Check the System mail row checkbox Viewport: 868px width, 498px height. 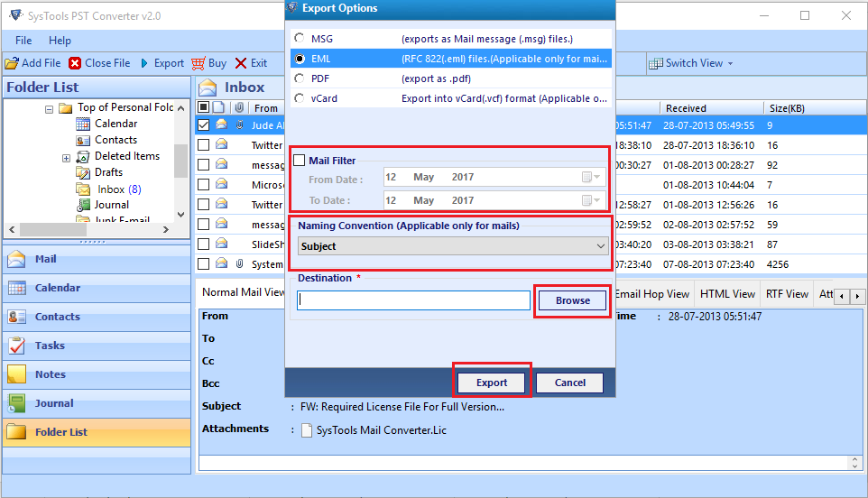[x=204, y=264]
